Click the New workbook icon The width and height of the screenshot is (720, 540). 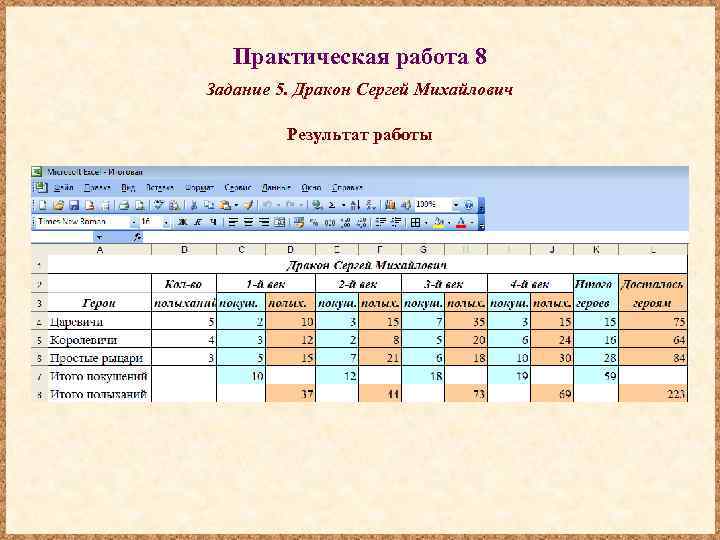click(x=43, y=205)
